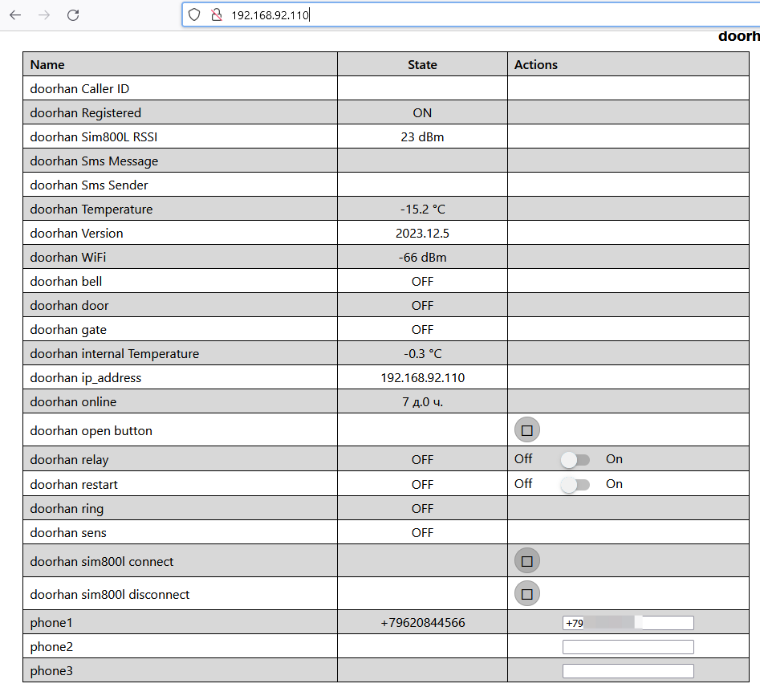This screenshot has width=760, height=700.
Task: Open the shield tracking protection icon
Action: [194, 15]
